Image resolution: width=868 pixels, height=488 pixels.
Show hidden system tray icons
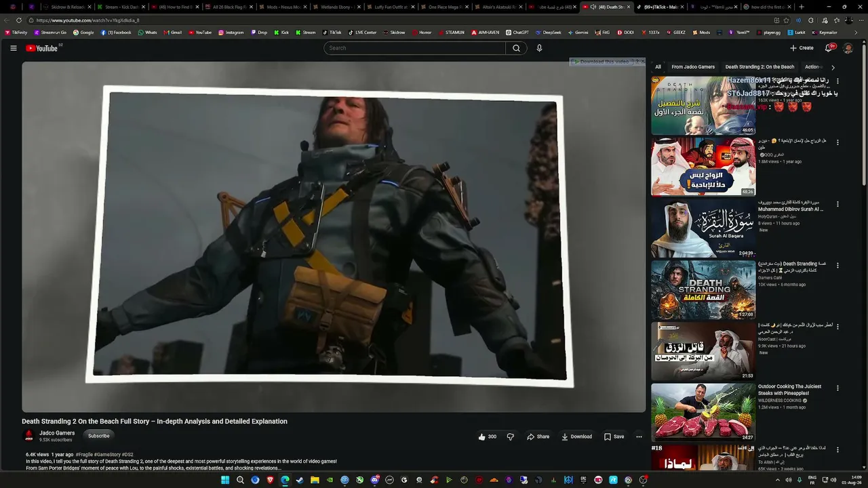pos(777,480)
